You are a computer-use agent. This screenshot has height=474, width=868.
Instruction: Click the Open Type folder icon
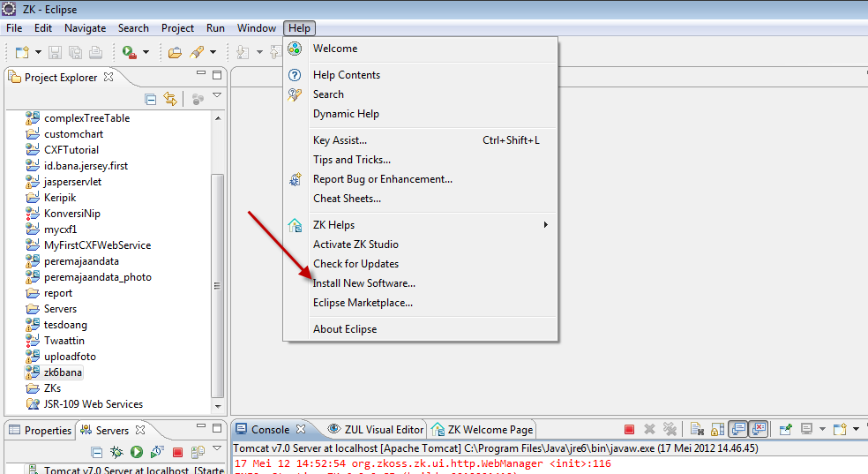175,53
